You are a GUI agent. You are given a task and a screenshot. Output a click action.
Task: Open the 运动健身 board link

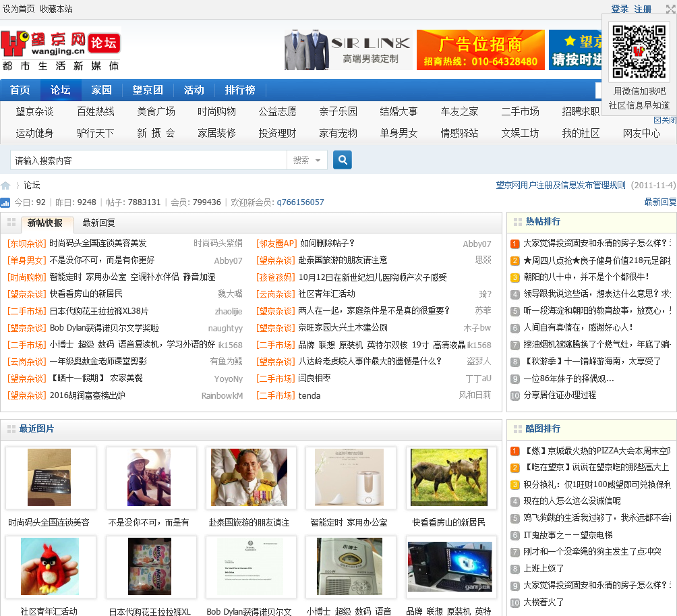tap(34, 133)
